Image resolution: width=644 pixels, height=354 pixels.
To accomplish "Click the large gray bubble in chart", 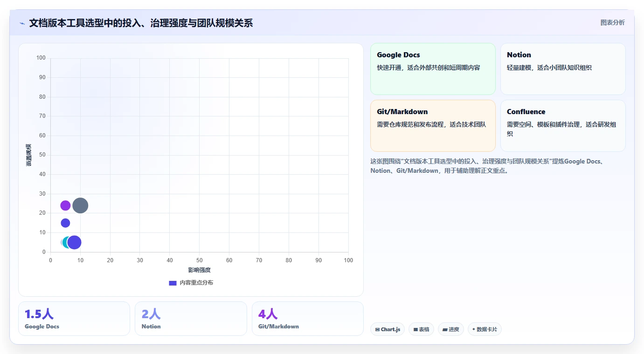I will (80, 205).
